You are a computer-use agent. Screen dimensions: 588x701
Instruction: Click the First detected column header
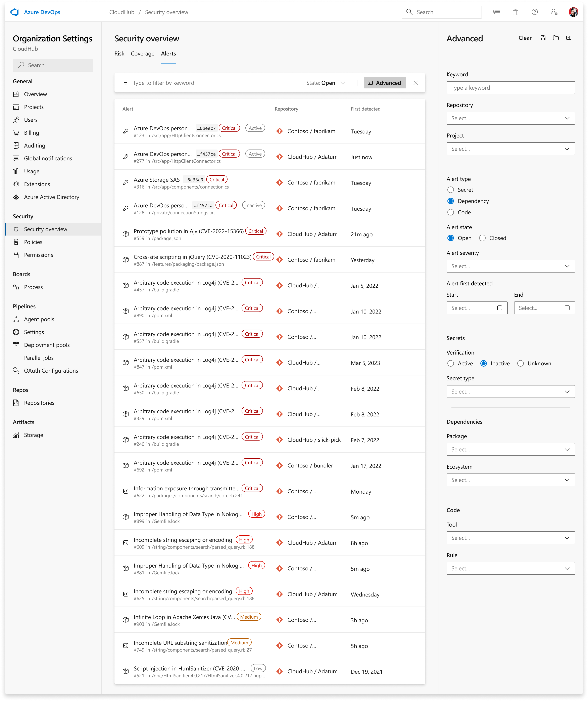365,109
